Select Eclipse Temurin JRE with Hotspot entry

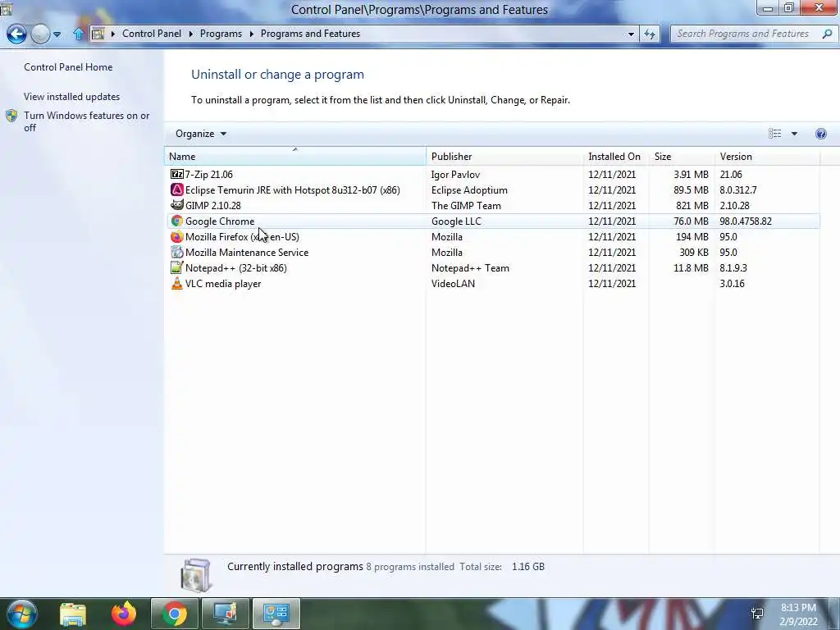[293, 189]
